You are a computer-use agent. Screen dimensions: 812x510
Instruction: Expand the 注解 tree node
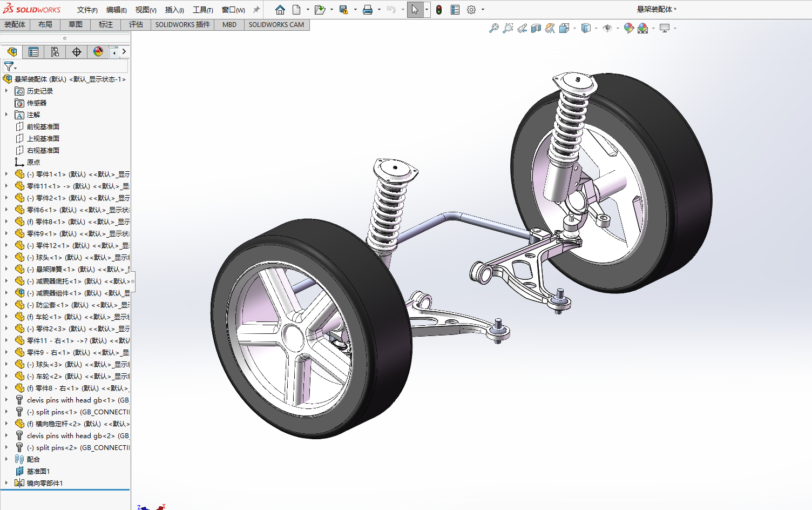coord(6,115)
